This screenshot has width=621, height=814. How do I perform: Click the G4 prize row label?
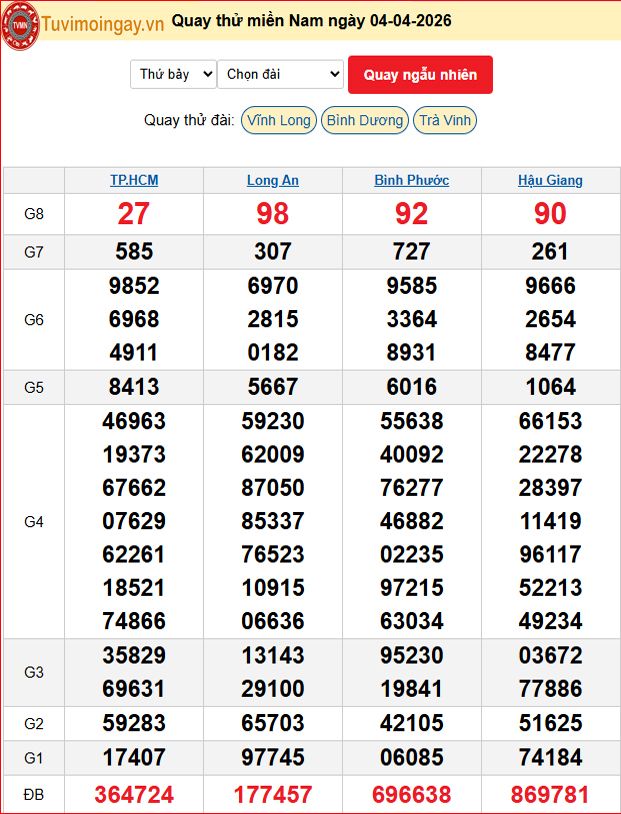[x=34, y=521]
